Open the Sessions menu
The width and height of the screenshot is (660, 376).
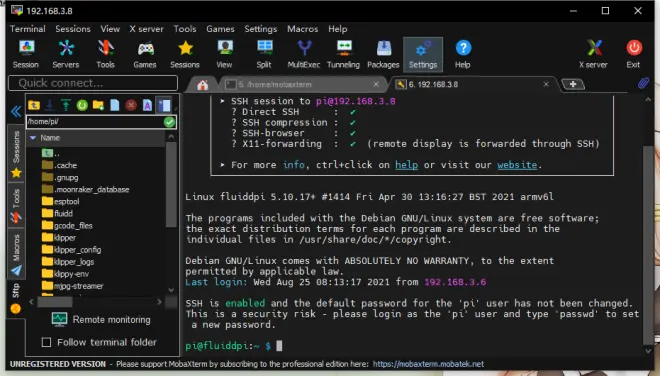(73, 29)
